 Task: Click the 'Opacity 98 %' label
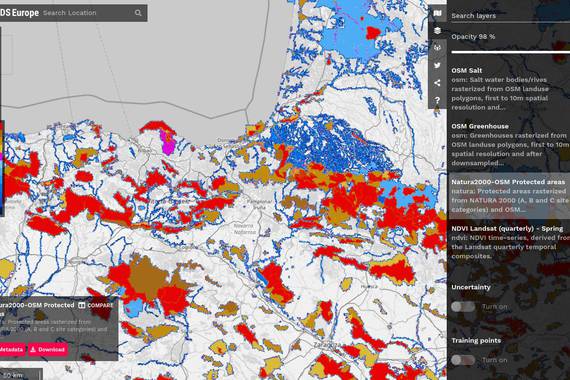click(x=473, y=37)
